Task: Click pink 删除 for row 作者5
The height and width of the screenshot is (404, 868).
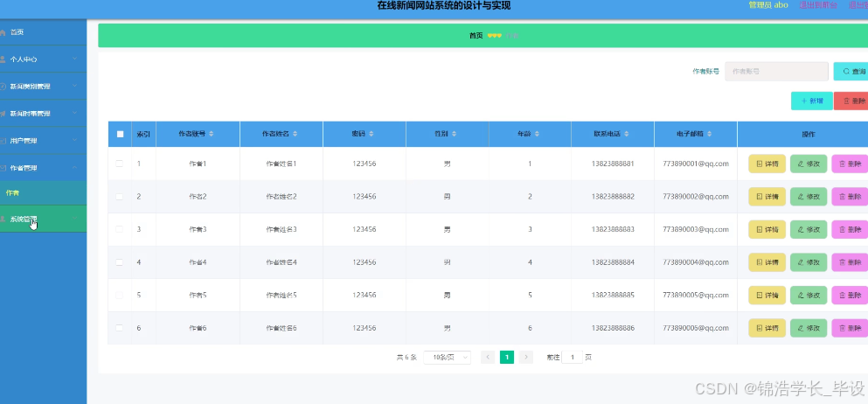Action: click(x=850, y=295)
